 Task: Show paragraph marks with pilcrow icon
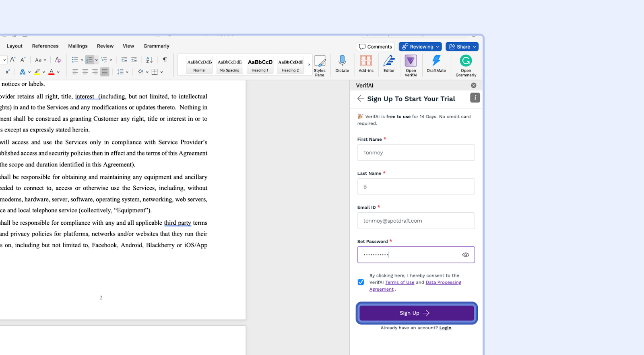click(x=165, y=60)
